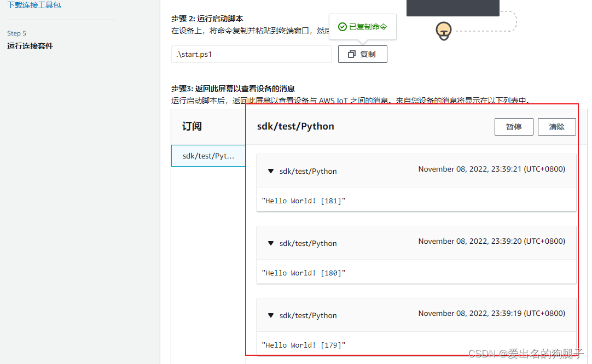Pause the message stream with 暂停 button
The height and width of the screenshot is (364, 592).
point(513,126)
